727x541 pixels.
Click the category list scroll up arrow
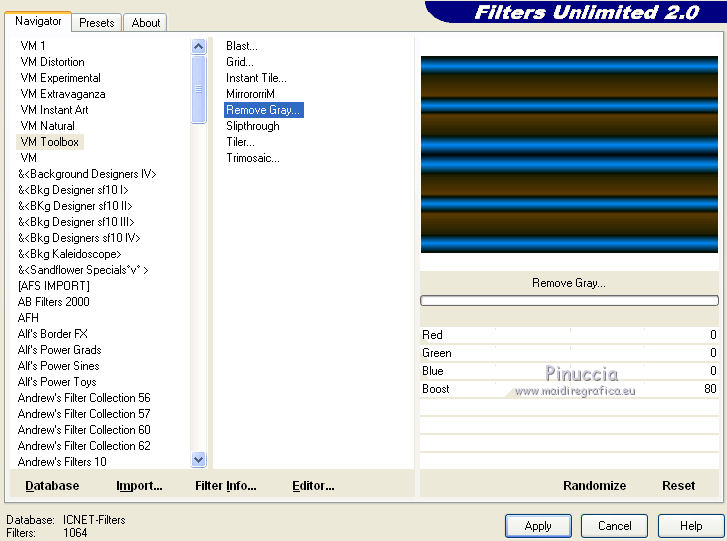198,46
